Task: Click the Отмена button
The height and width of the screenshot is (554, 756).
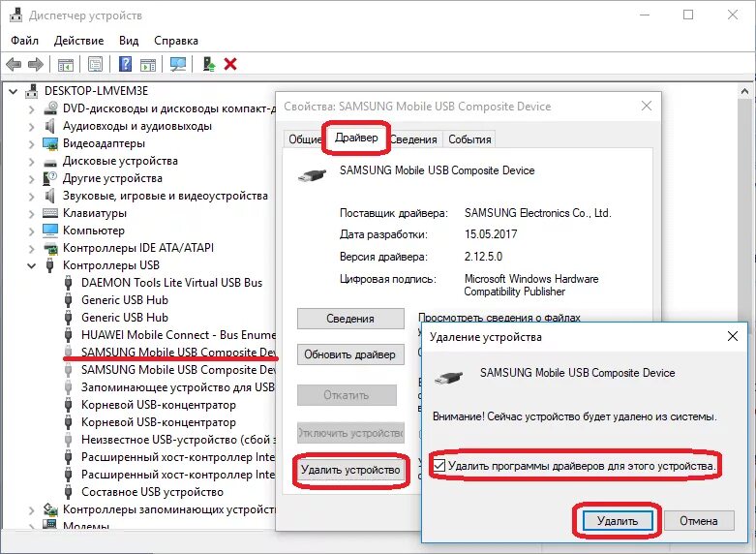Action: (699, 521)
